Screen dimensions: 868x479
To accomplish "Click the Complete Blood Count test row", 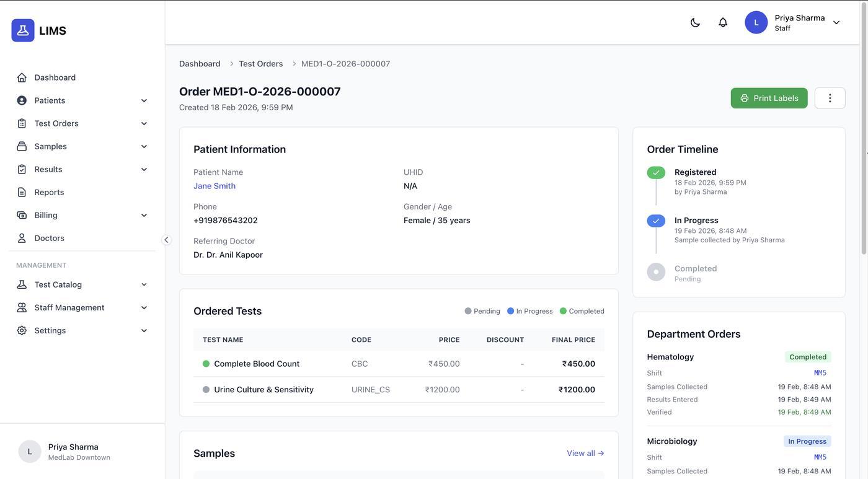I will tap(257, 364).
